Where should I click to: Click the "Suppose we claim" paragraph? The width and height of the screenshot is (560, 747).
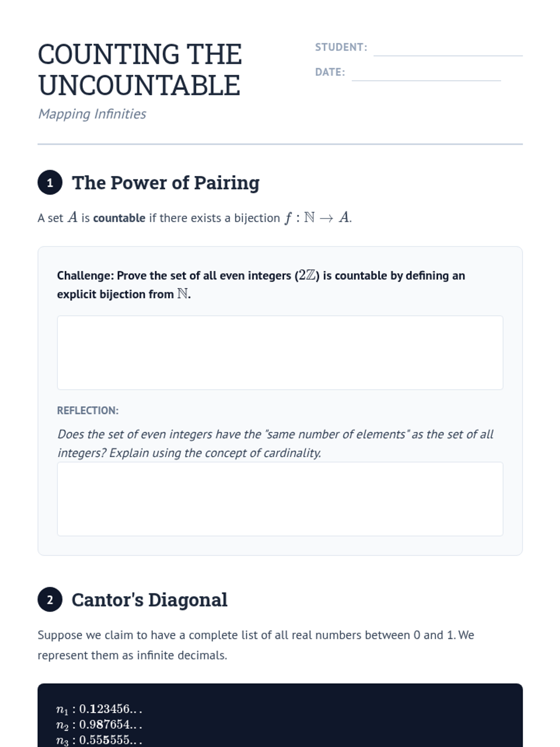pos(256,645)
